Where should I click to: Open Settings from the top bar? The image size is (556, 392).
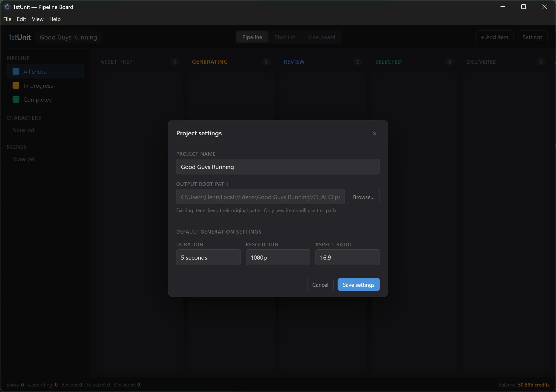pos(532,37)
